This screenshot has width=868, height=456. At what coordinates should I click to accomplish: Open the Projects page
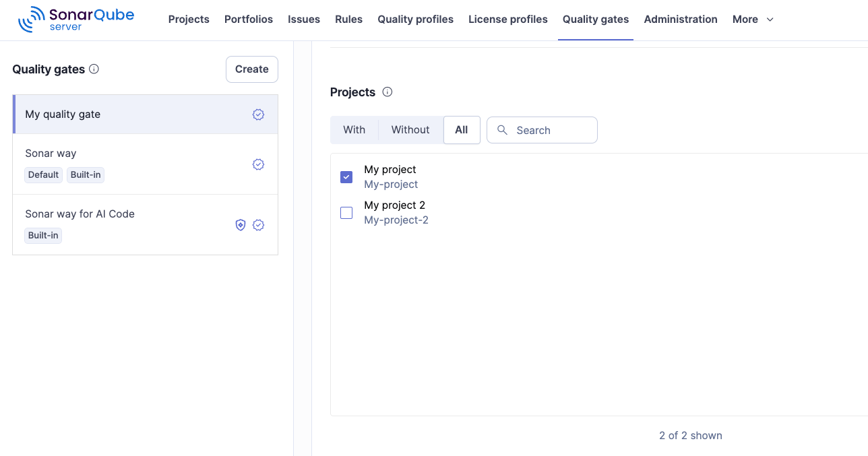pyautogui.click(x=189, y=20)
